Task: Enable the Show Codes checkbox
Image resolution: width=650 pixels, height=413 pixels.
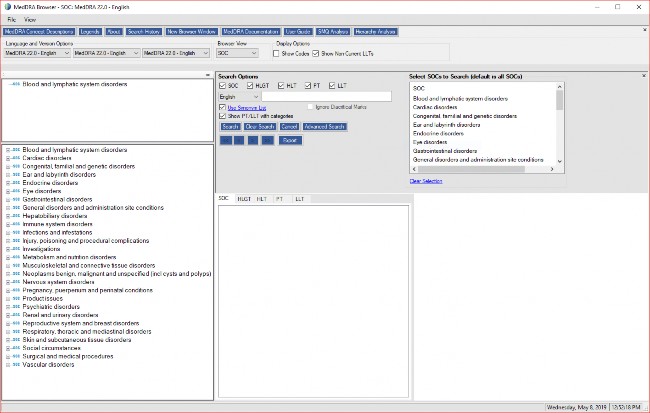Action: (x=277, y=53)
